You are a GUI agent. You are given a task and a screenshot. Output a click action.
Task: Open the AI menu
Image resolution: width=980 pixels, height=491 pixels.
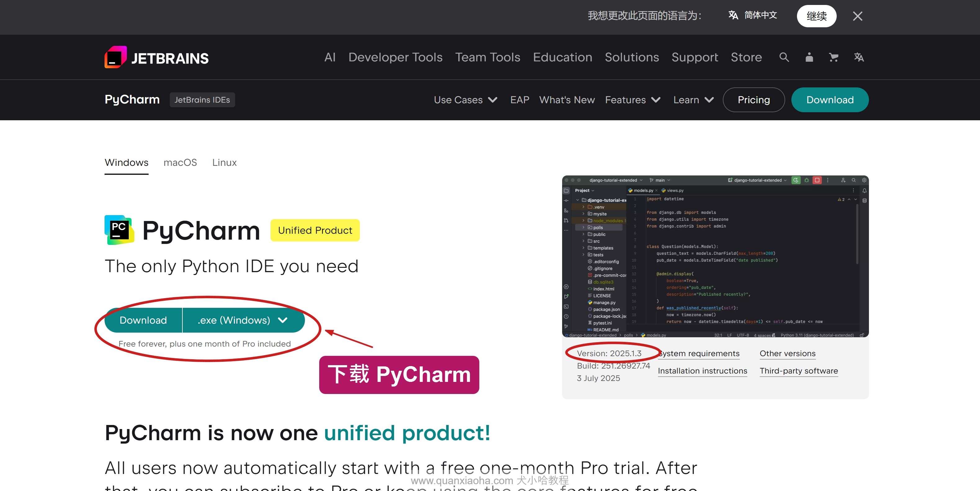(330, 57)
